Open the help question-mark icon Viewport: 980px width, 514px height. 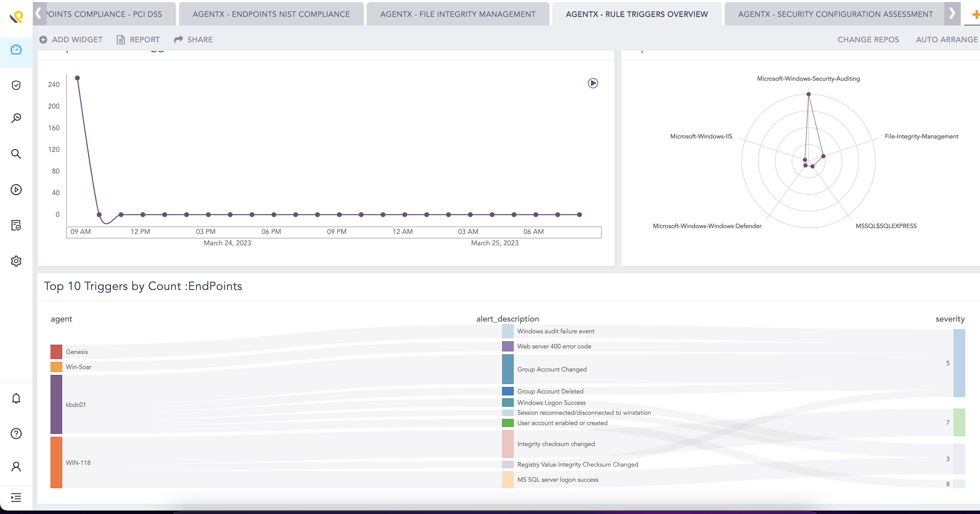point(15,433)
